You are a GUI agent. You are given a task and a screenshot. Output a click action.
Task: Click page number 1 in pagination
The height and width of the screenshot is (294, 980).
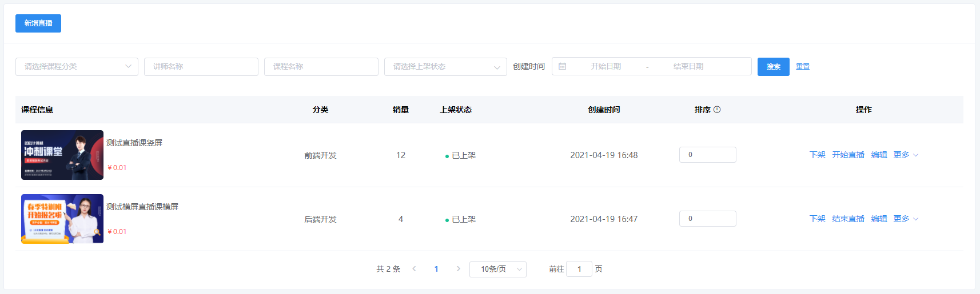point(436,269)
